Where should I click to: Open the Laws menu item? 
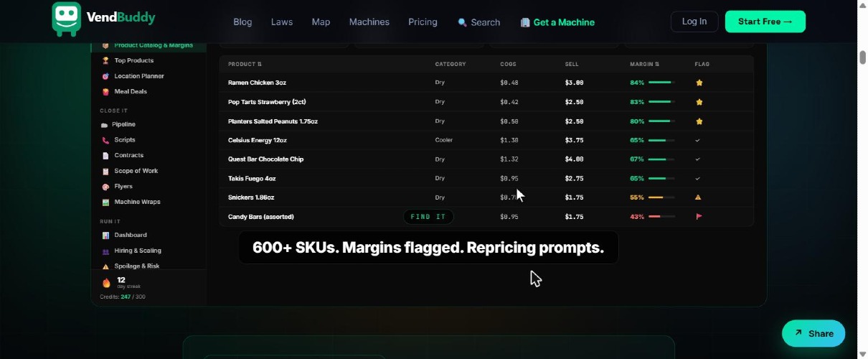click(x=282, y=22)
